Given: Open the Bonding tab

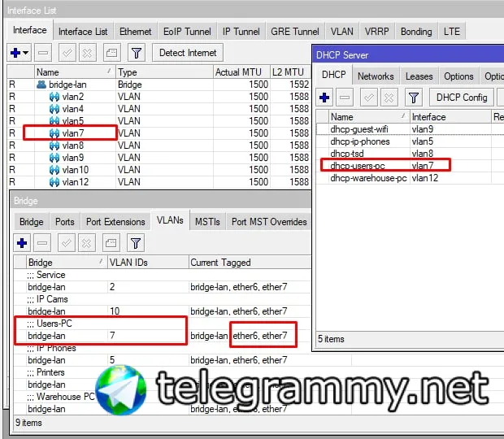Looking at the screenshot, I should [416, 32].
